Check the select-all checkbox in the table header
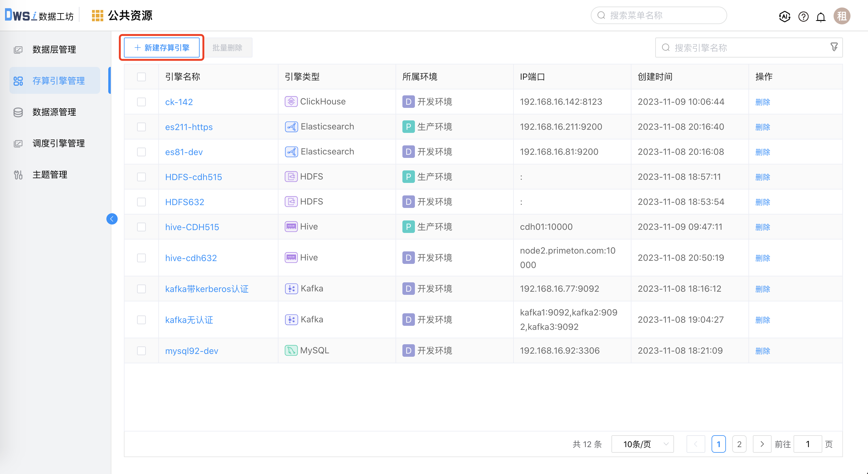The height and width of the screenshot is (474, 868). coord(141,77)
